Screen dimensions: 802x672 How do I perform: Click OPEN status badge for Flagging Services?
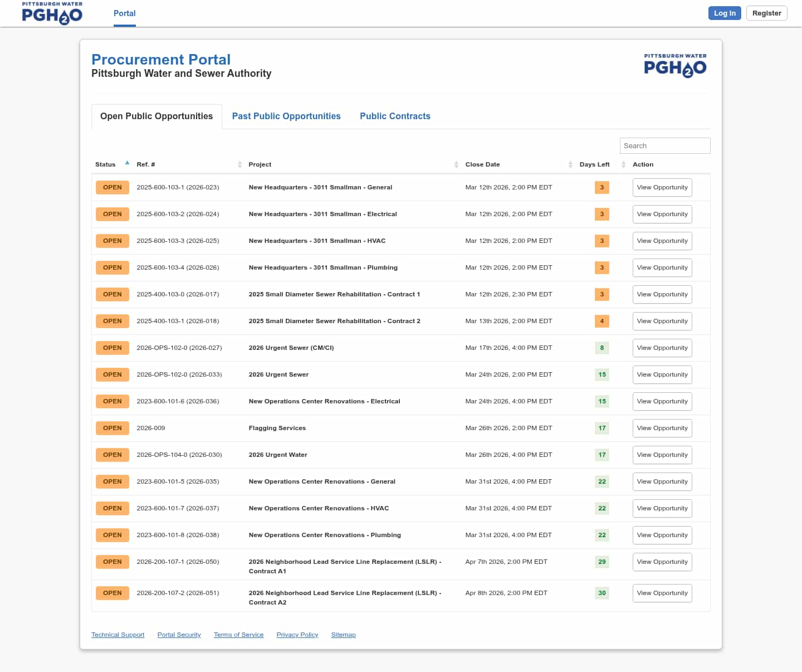point(112,428)
